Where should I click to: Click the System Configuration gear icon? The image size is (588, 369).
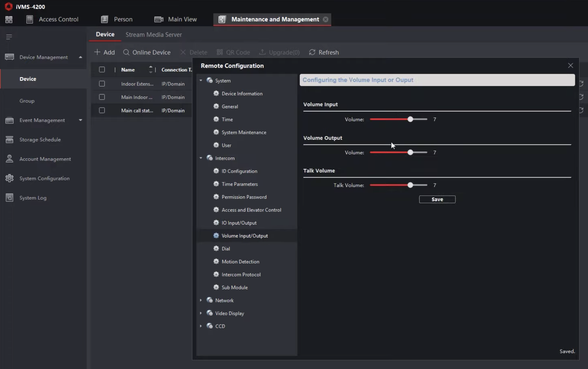click(x=9, y=178)
